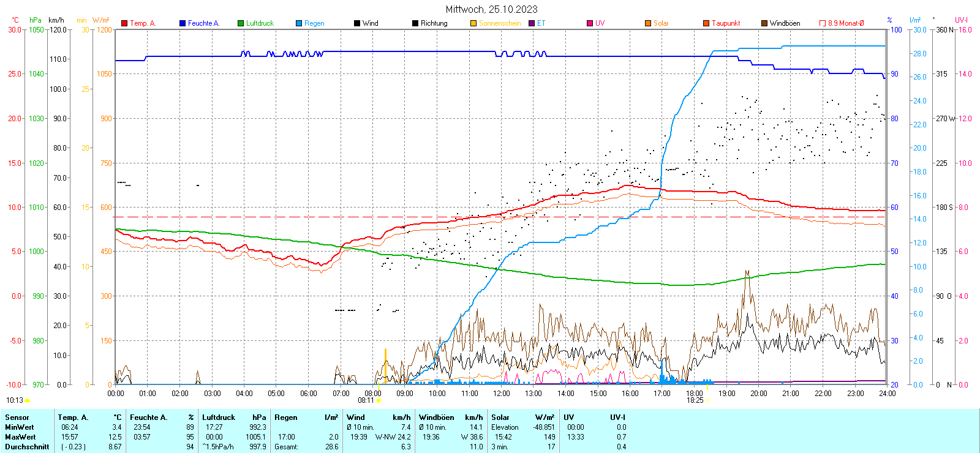Click the sun icon next to 08:11
Image resolution: width=980 pixels, height=453 pixels.
coord(379,400)
